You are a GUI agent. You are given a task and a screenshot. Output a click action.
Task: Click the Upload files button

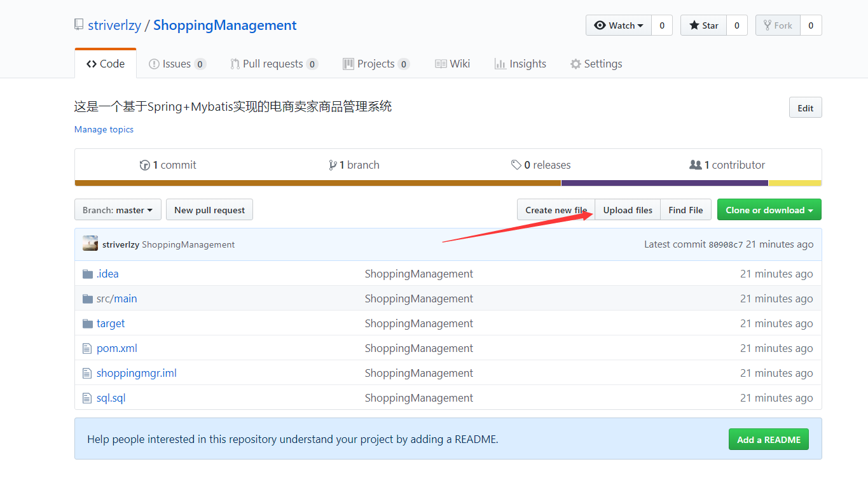coord(628,210)
